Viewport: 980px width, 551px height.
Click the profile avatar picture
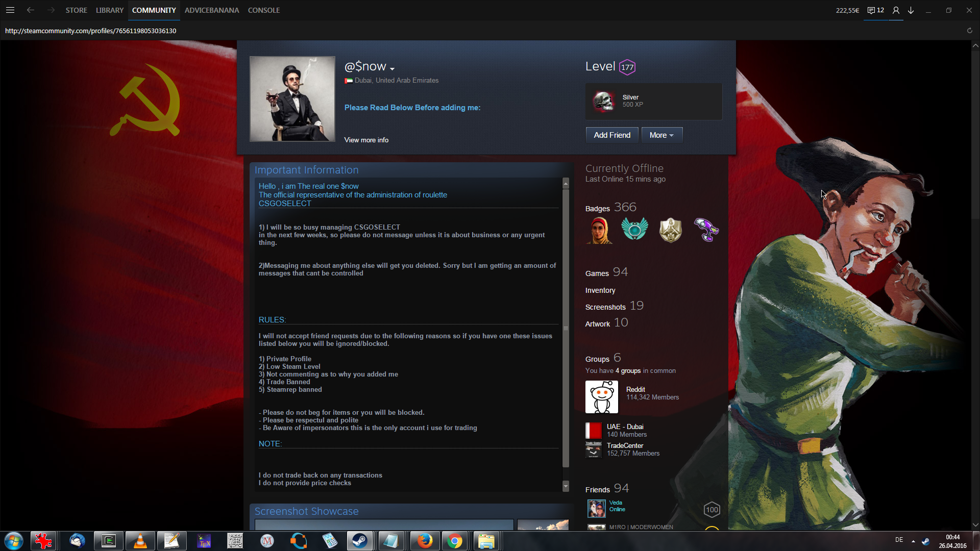tap(292, 99)
